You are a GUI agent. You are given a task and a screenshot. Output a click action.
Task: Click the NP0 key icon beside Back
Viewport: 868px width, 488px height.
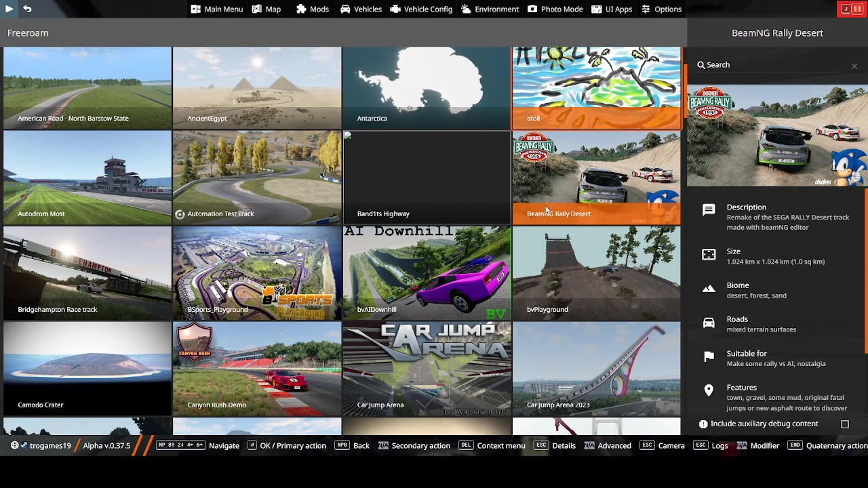tap(342, 445)
